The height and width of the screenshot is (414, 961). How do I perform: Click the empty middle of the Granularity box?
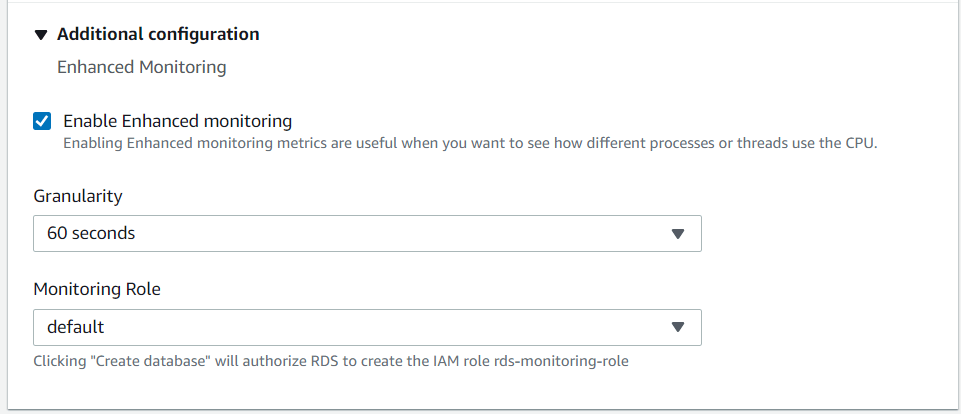coord(400,233)
